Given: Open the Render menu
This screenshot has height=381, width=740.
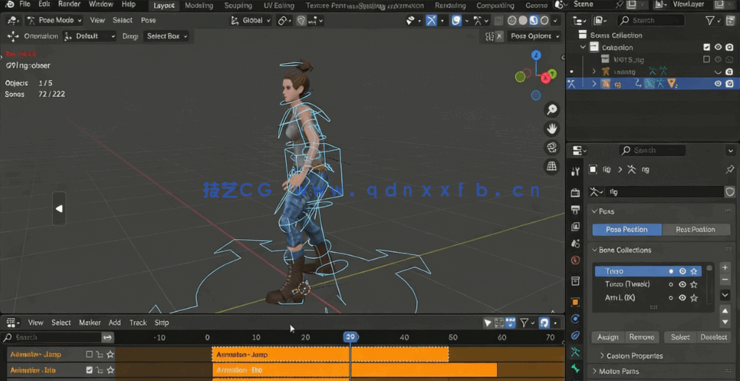Looking at the screenshot, I should click(69, 4).
